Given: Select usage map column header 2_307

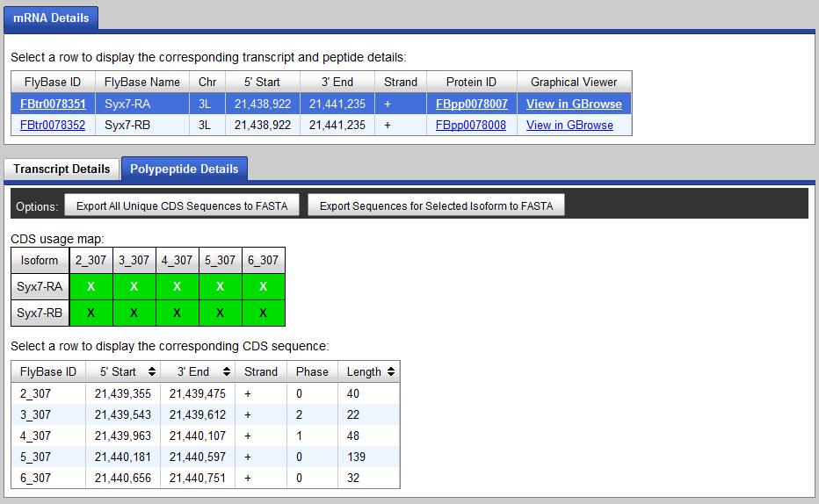Looking at the screenshot, I should (91, 260).
